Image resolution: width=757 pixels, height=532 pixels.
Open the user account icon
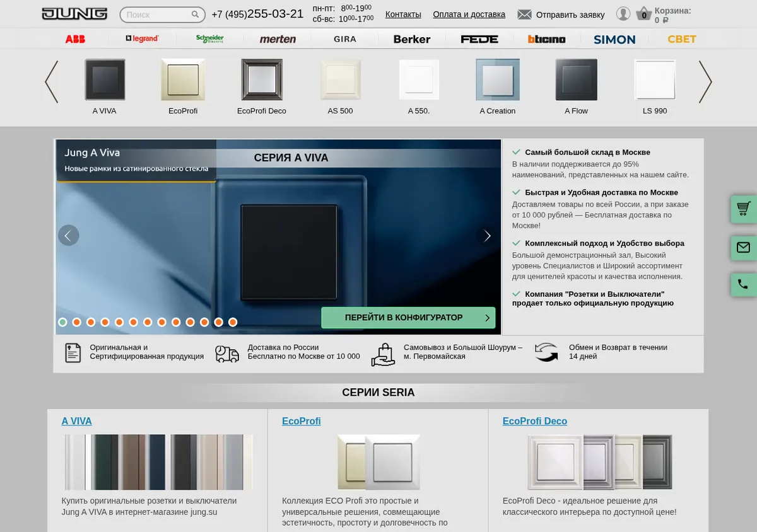(623, 14)
